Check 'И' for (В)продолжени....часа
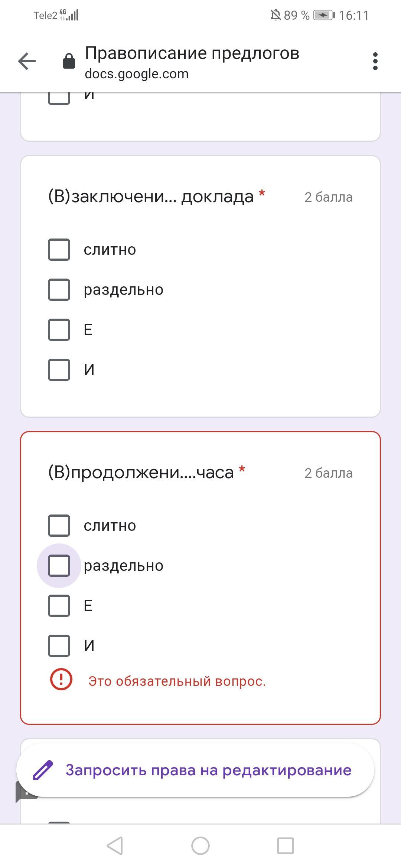Viewport: 401px width, 868px height. (59, 646)
